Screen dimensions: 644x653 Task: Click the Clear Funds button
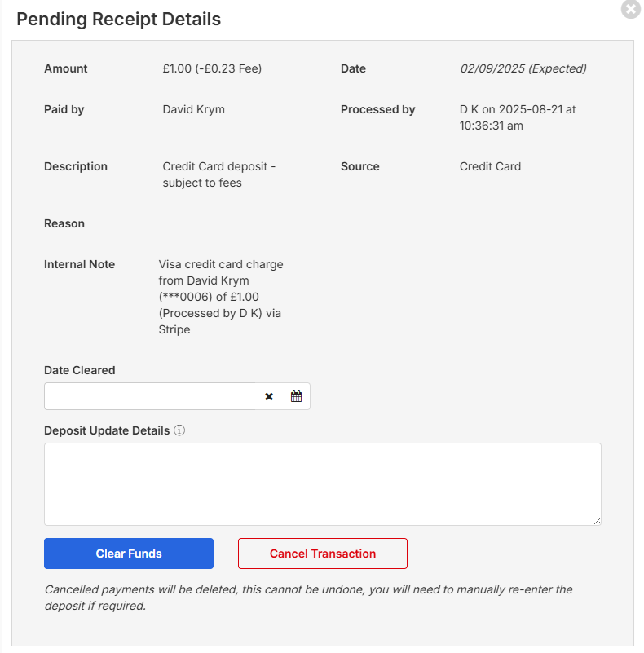[x=129, y=554]
